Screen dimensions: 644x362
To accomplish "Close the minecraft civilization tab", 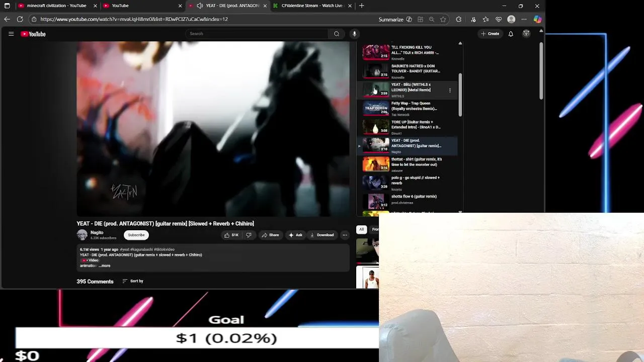I will tap(95, 6).
